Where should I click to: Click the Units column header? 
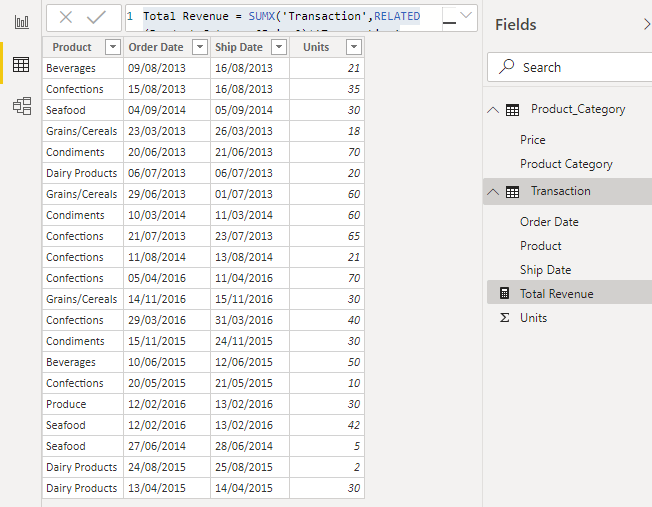tap(316, 47)
